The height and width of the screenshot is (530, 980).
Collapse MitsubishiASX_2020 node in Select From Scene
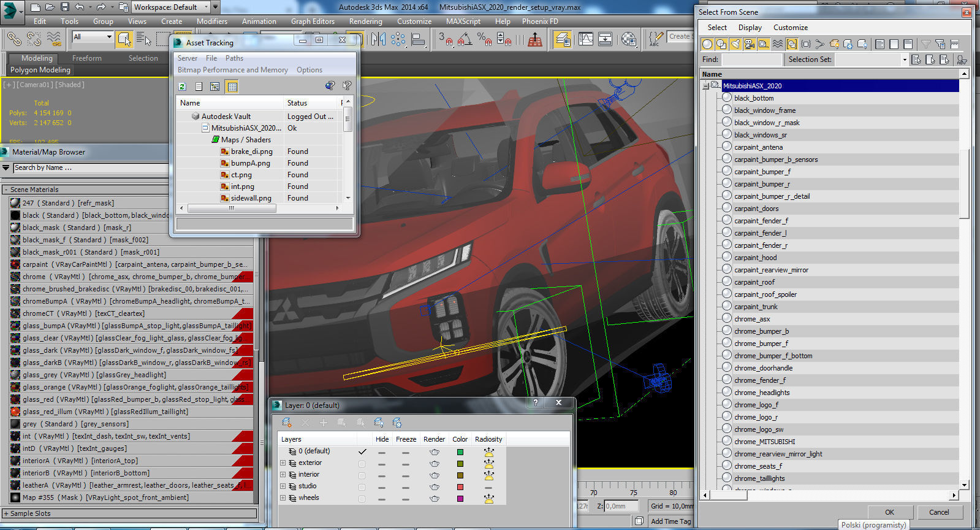[705, 86]
